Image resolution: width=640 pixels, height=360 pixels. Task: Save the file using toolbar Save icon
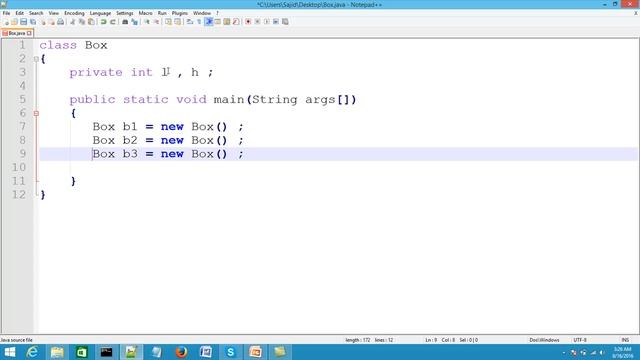point(23,22)
